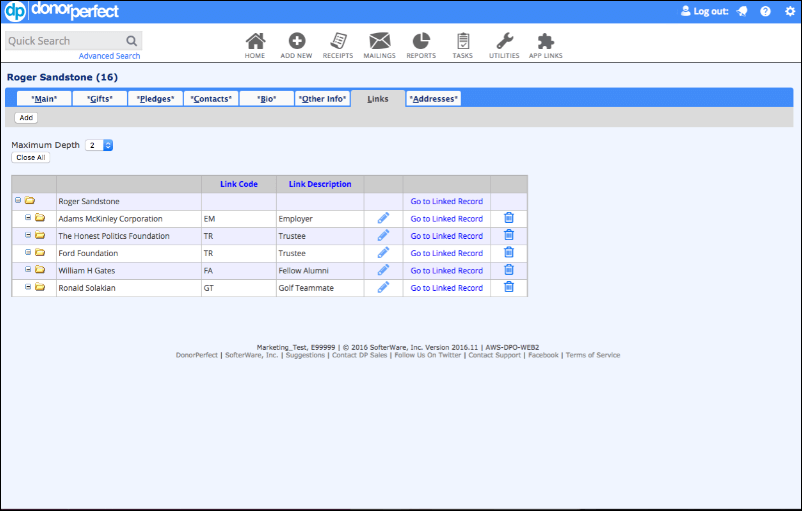Screen dimensions: 802x511
Task: Open the help question mark icon
Action: (765, 11)
